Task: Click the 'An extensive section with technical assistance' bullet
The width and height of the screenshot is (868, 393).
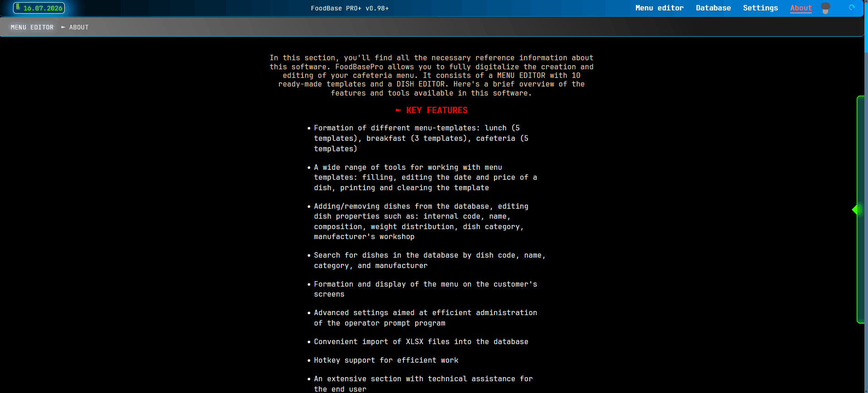Action: tap(423, 384)
